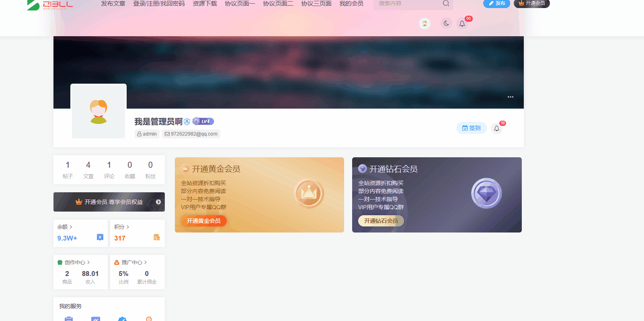The width and height of the screenshot is (644, 321).
Task: Click the gold crown medal icon
Action: [x=309, y=193]
